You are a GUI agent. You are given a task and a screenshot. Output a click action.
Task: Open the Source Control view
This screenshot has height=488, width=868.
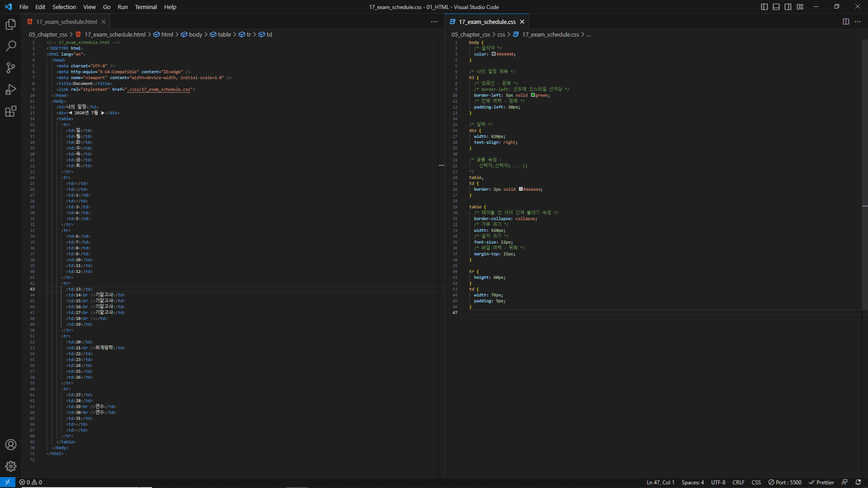coord(11,68)
